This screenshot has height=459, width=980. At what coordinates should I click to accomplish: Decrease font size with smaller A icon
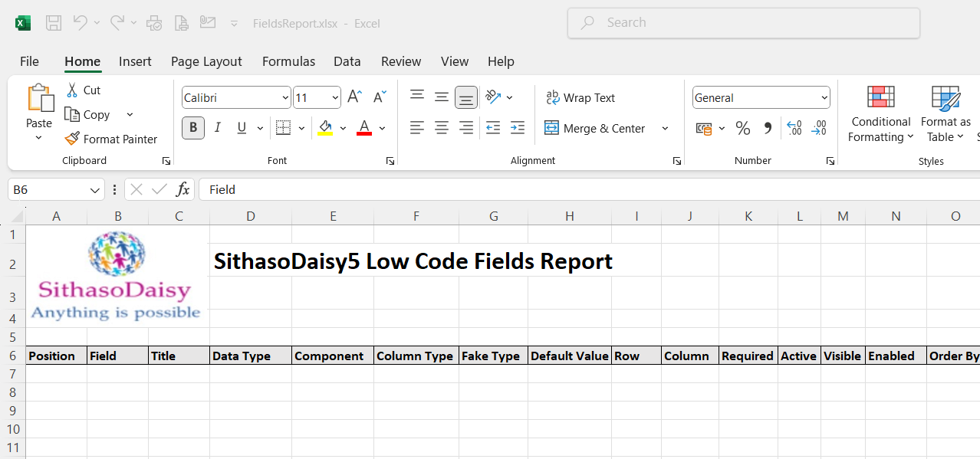click(x=380, y=97)
